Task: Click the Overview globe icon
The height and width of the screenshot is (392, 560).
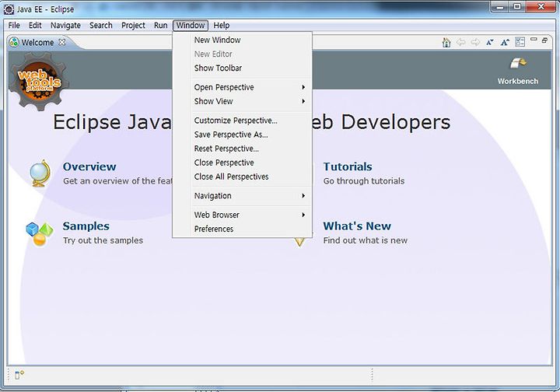Action: click(x=40, y=173)
